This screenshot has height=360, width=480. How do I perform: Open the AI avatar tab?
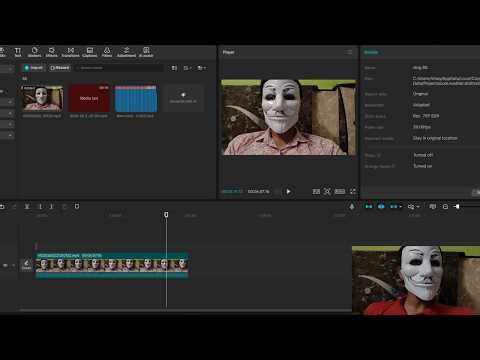point(146,52)
